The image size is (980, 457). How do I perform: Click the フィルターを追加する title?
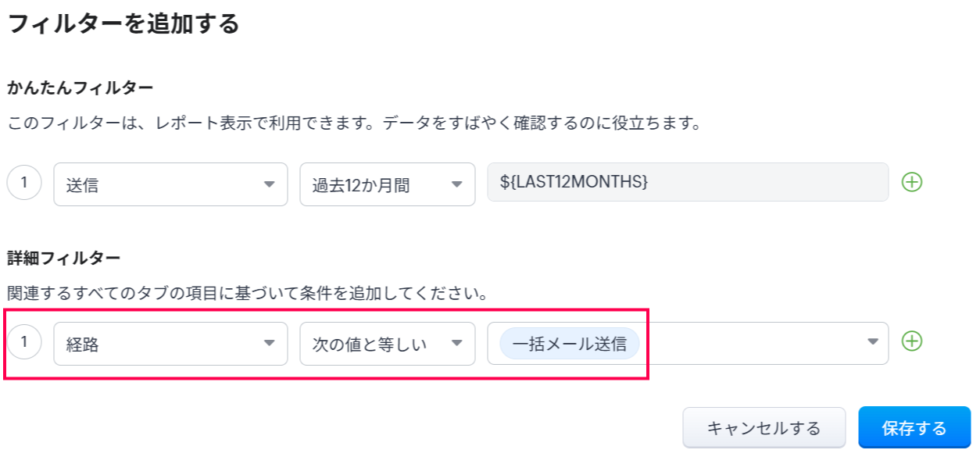click(x=123, y=23)
